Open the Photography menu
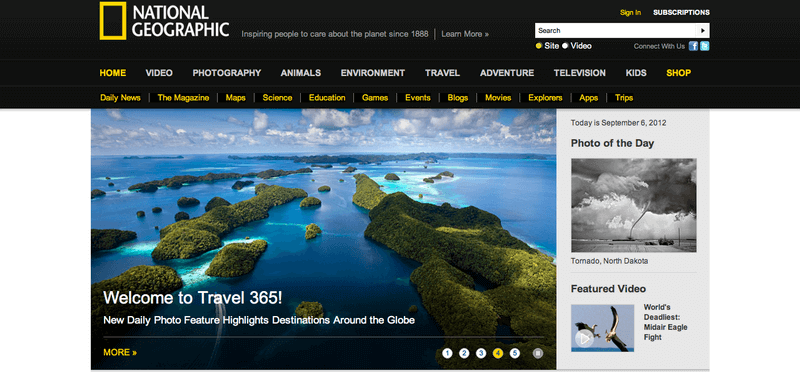800x378 pixels. [x=227, y=73]
